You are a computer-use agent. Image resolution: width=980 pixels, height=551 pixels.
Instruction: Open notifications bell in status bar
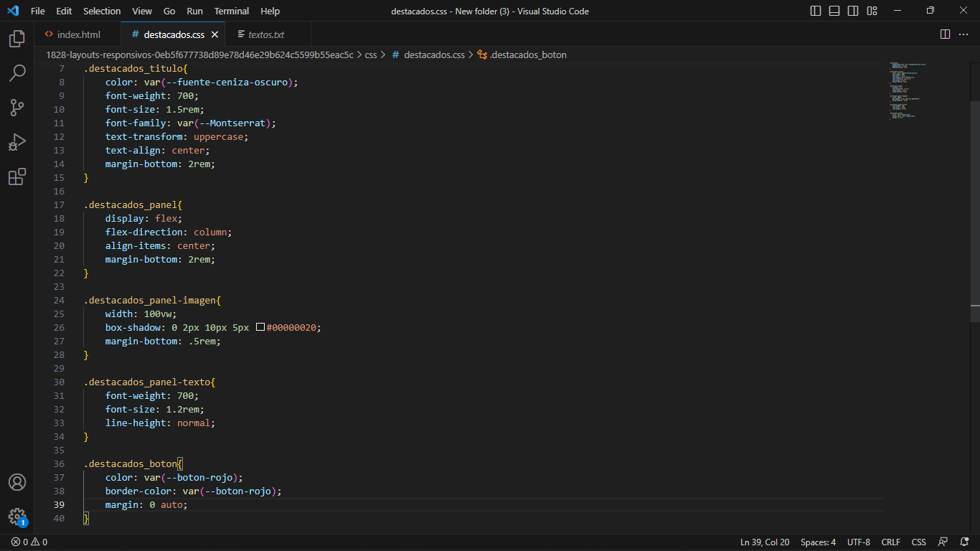963,542
